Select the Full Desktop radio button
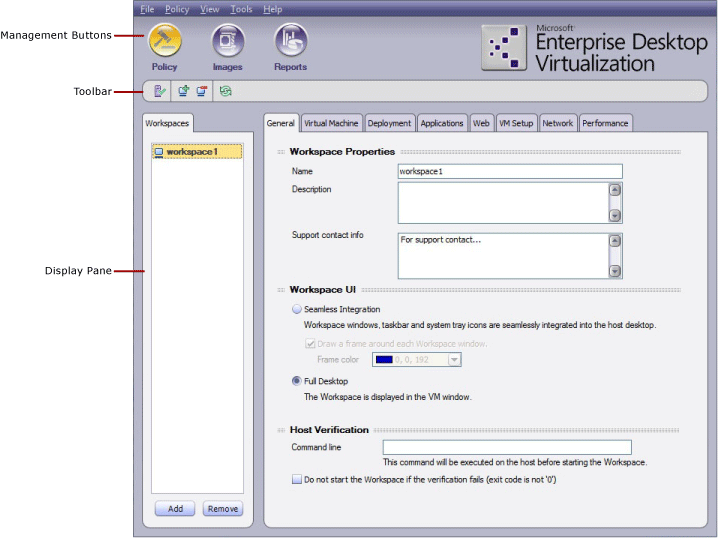Image resolution: width=718 pixels, height=538 pixels. tap(296, 381)
